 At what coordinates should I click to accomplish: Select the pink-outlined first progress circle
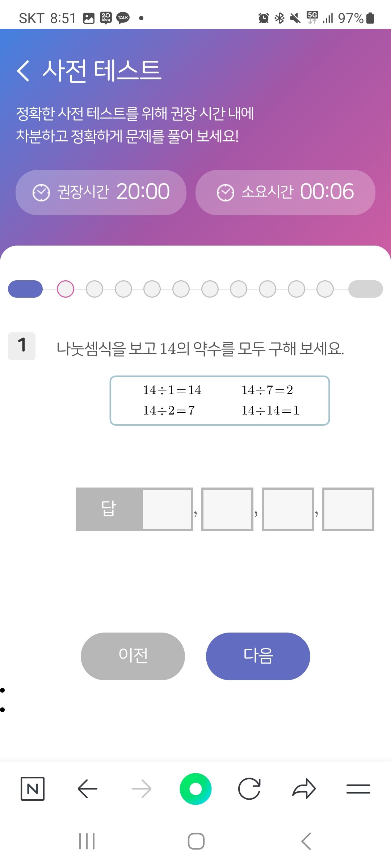tap(66, 289)
